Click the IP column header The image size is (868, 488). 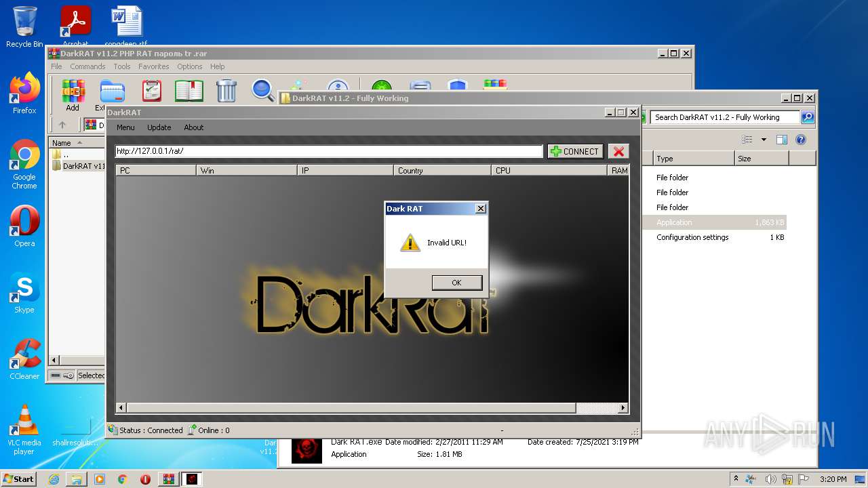tap(345, 170)
